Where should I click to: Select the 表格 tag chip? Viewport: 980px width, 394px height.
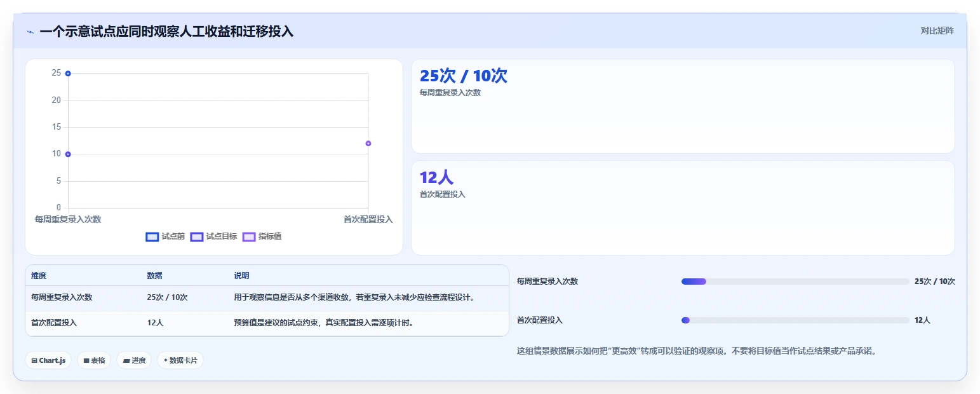click(94, 360)
